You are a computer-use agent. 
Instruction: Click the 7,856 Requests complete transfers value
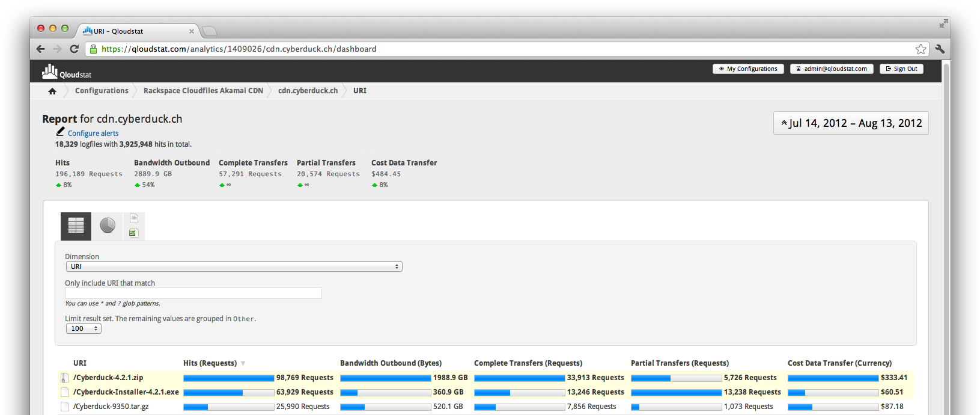[x=592, y=407]
